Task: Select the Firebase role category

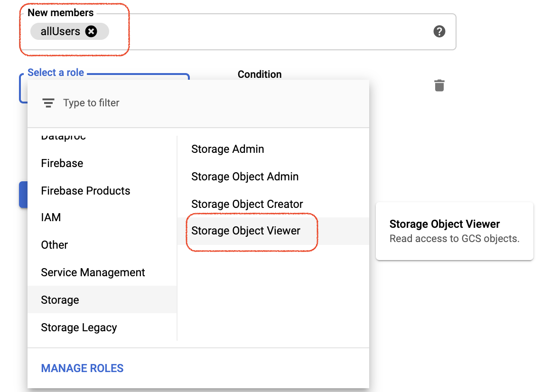Action: [62, 163]
